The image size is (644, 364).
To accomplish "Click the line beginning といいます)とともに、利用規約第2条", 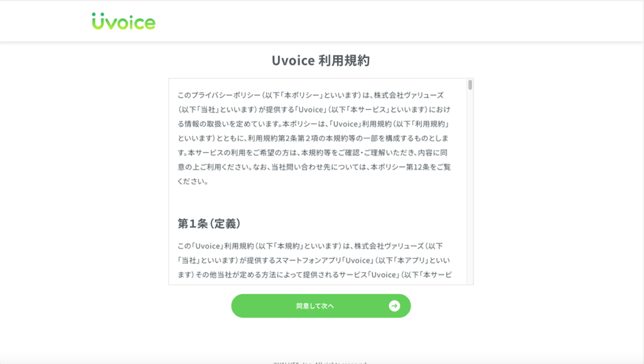I will (313, 138).
